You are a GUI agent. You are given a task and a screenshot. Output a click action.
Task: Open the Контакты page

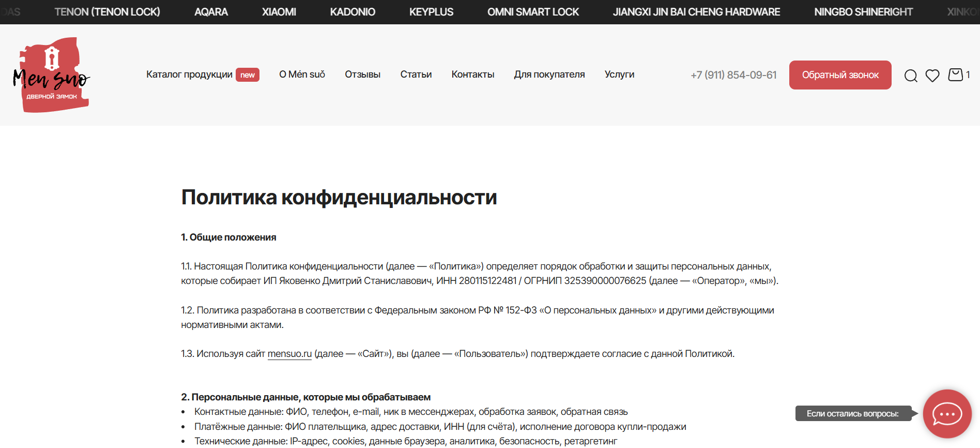click(472, 74)
